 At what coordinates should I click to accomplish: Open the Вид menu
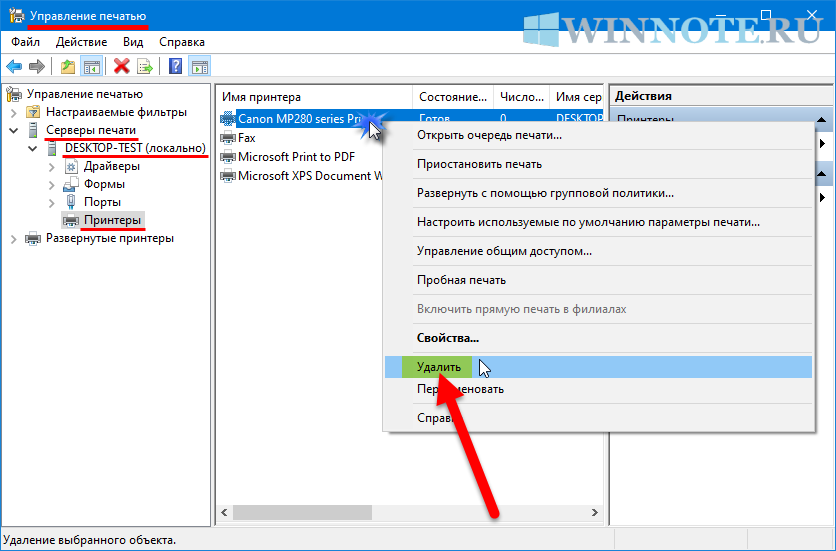pos(133,42)
